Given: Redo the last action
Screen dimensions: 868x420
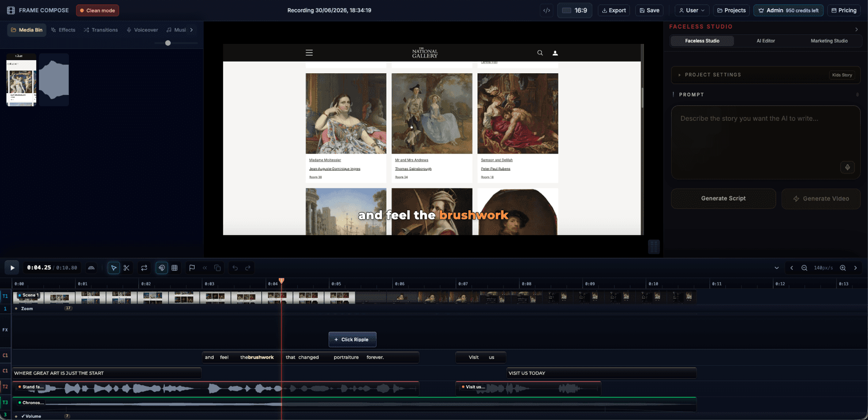Looking at the screenshot, I should tap(248, 268).
